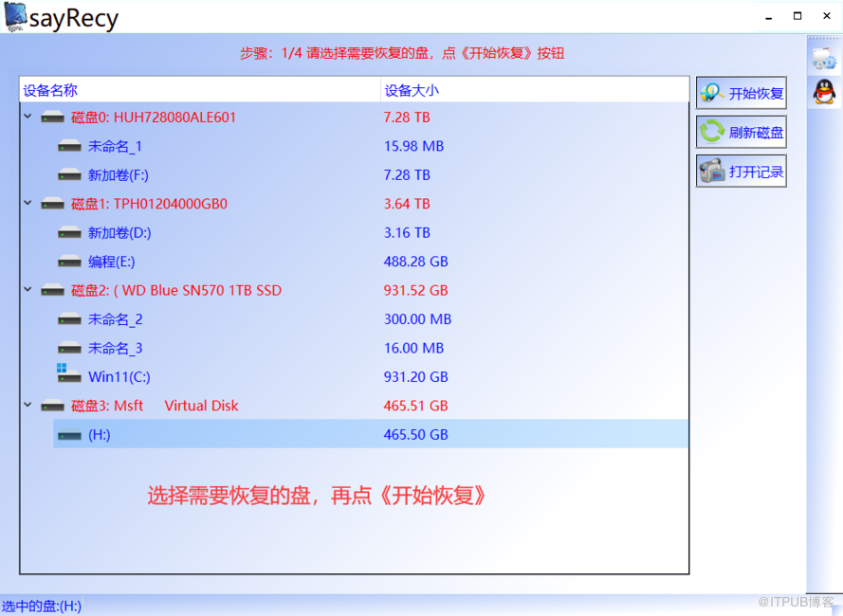843x616 pixels.
Task: Click the disk icon beside 磁盘0
Action: pyautogui.click(x=53, y=118)
